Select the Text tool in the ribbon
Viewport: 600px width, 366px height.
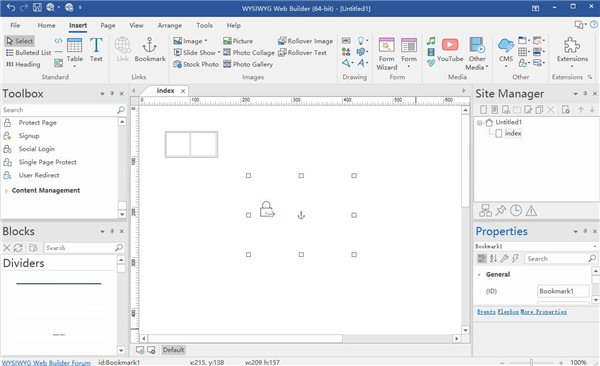click(96, 50)
